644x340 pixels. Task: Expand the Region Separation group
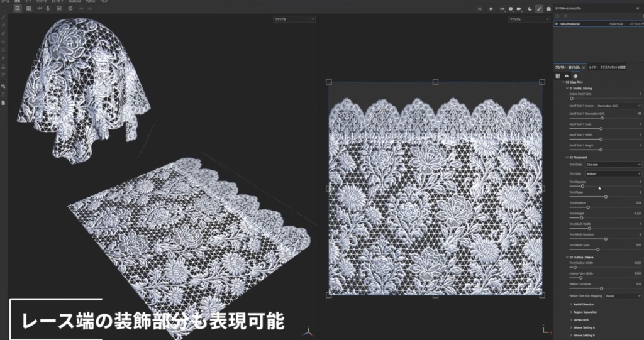pyautogui.click(x=571, y=312)
